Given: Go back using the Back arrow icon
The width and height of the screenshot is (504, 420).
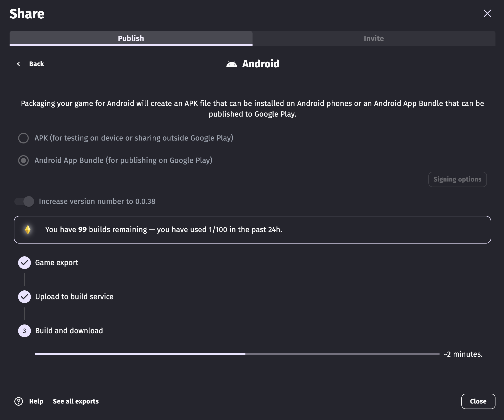Looking at the screenshot, I should coord(18,64).
